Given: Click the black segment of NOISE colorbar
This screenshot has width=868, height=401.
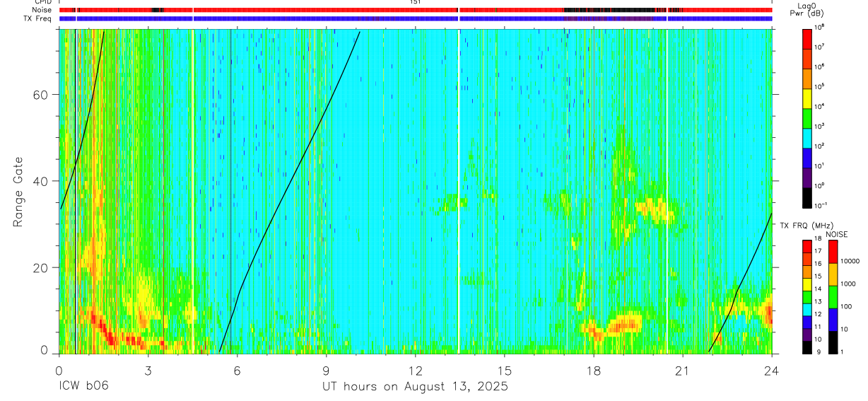Looking at the screenshot, I should pos(833,342).
